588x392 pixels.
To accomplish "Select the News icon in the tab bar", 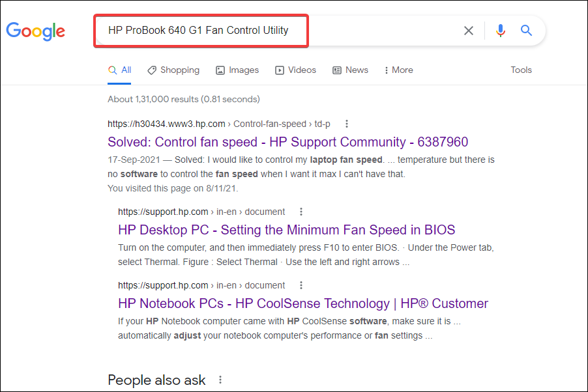I will pyautogui.click(x=337, y=70).
